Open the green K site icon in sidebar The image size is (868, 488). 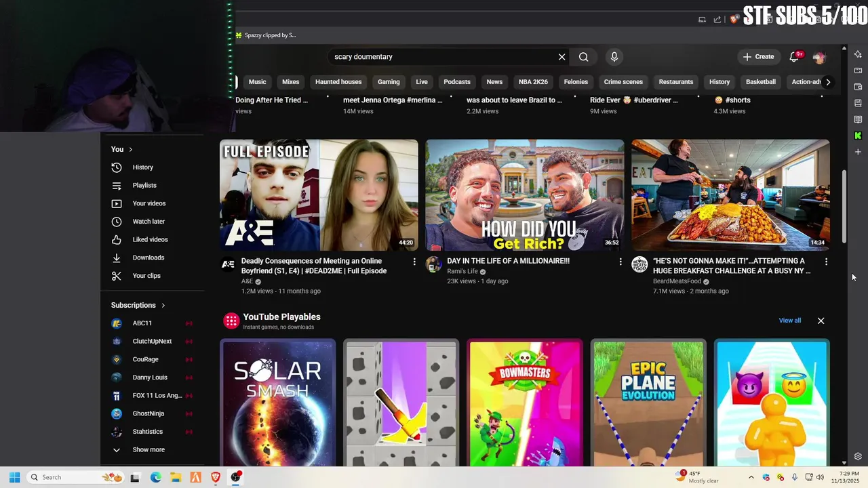pos(858,136)
